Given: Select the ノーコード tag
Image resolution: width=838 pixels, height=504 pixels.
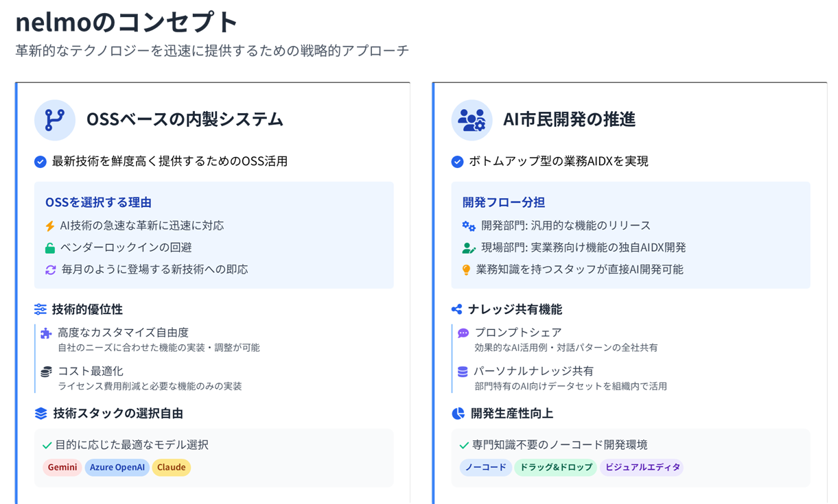Looking at the screenshot, I should pyautogui.click(x=486, y=468).
